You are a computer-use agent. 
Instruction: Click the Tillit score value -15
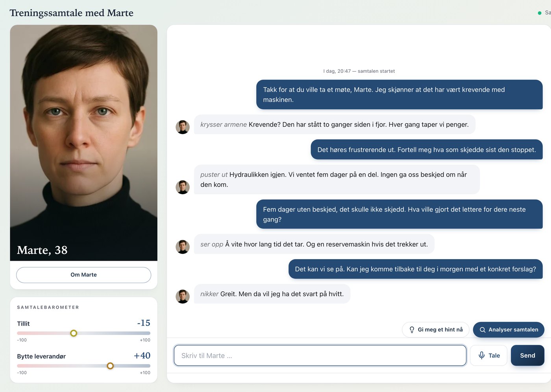point(144,323)
